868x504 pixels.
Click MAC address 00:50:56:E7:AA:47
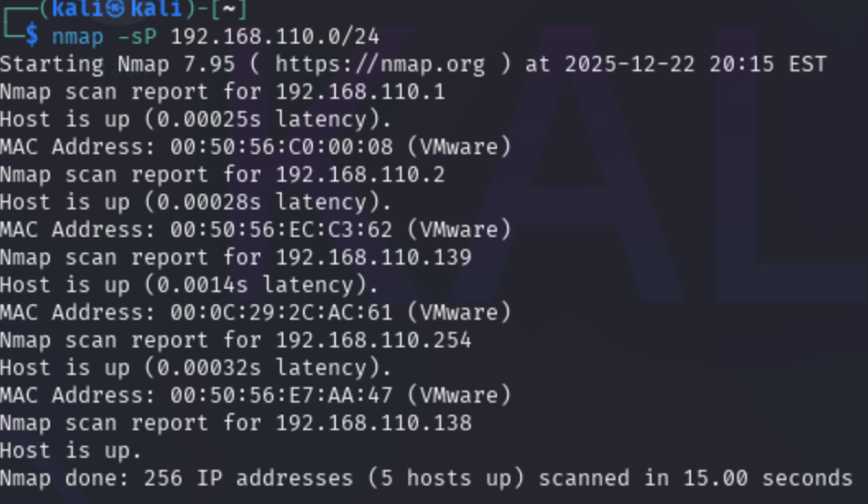point(281,395)
